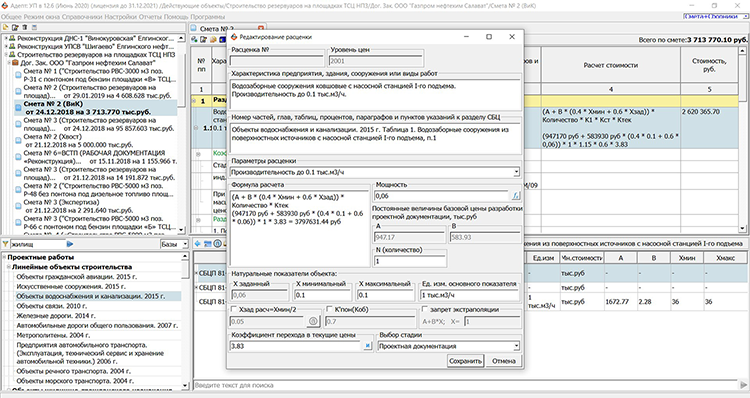Run search with the blue arrow icon

pos(70,244)
